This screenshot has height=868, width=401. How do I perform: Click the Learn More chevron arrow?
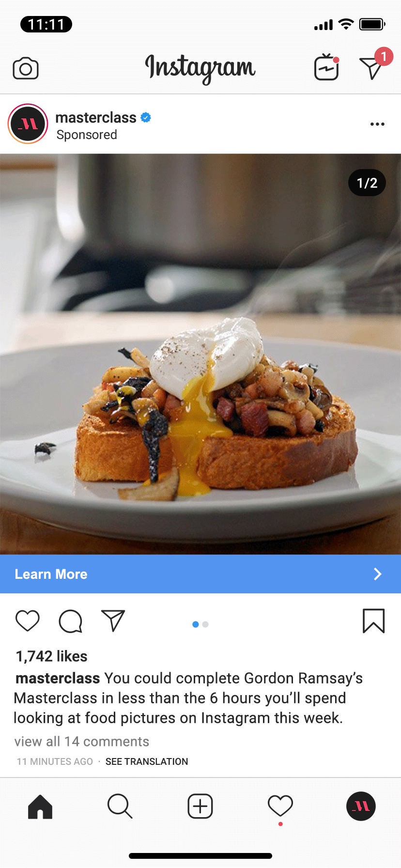tap(378, 574)
